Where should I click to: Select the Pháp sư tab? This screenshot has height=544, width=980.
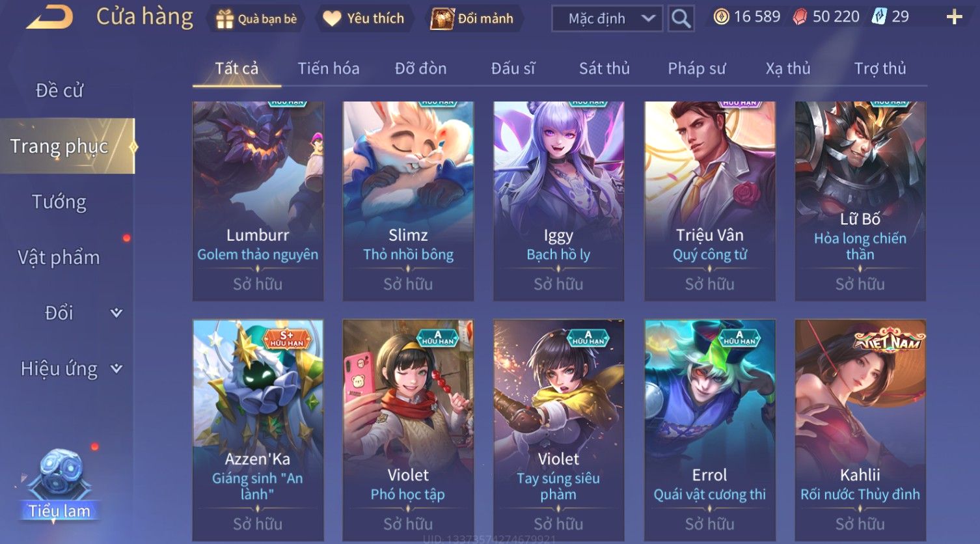click(696, 68)
